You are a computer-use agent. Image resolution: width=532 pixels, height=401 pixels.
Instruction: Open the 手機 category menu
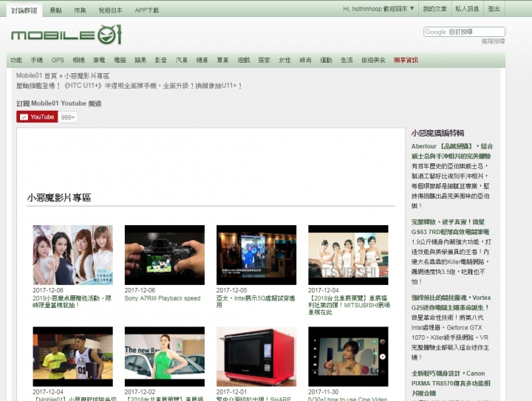[x=37, y=60]
